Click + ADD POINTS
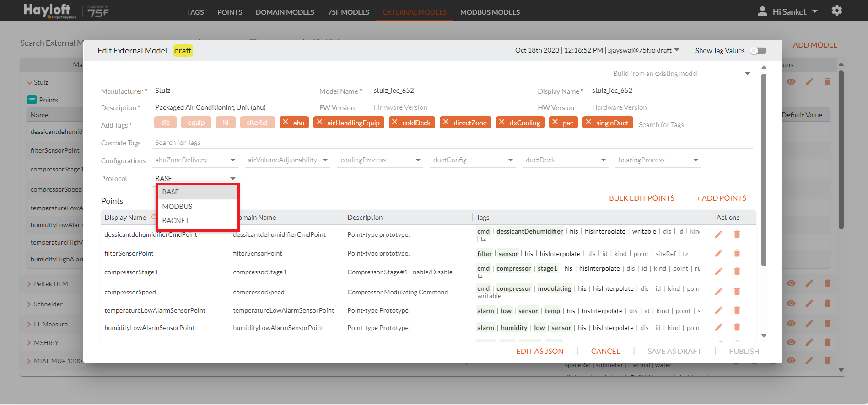 point(721,198)
